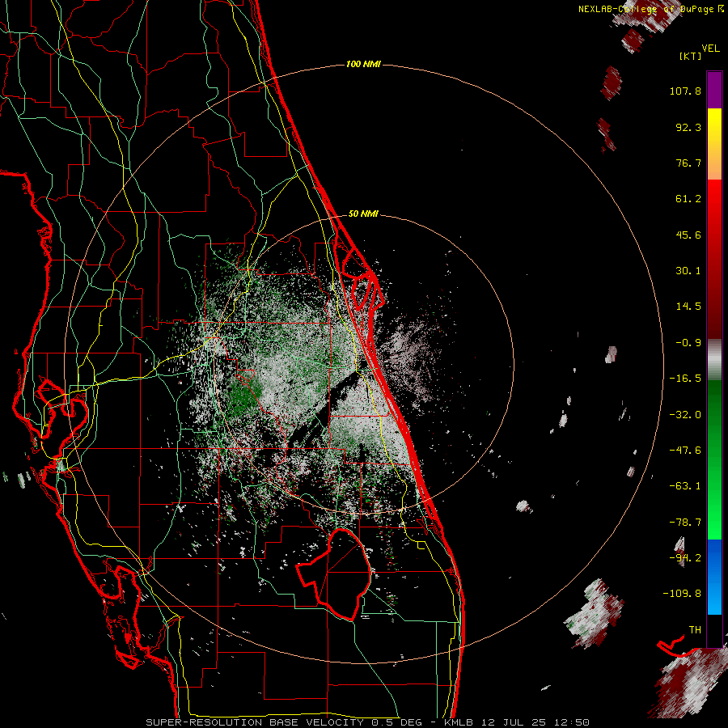Viewport: 728px width, 728px height.
Task: Select the 107.8 velocity scale value
Action: 685,91
